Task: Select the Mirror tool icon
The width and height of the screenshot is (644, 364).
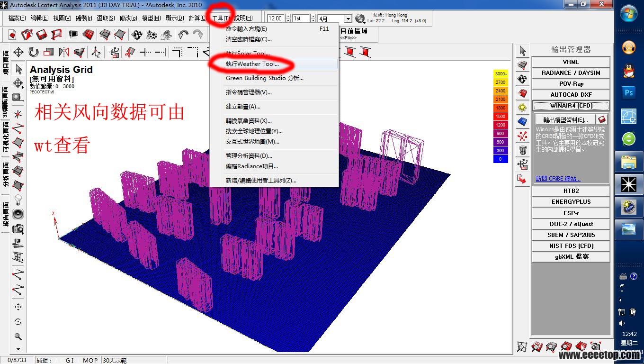Action: [x=63, y=52]
